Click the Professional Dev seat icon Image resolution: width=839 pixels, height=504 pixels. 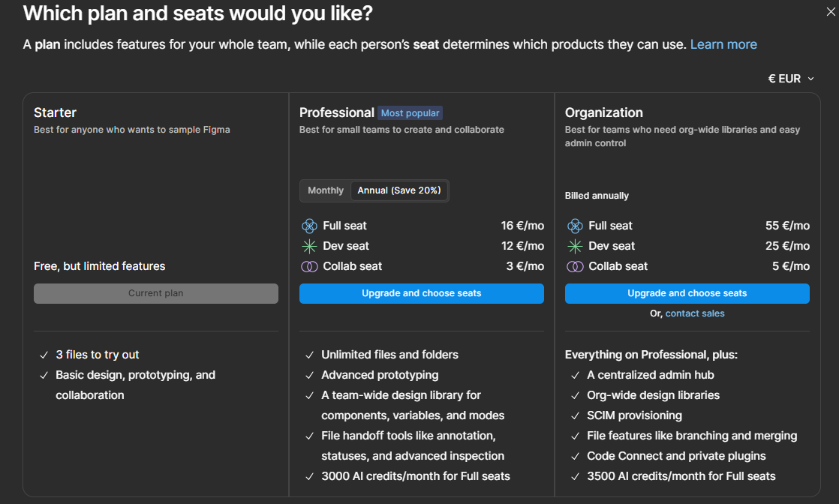pos(309,246)
